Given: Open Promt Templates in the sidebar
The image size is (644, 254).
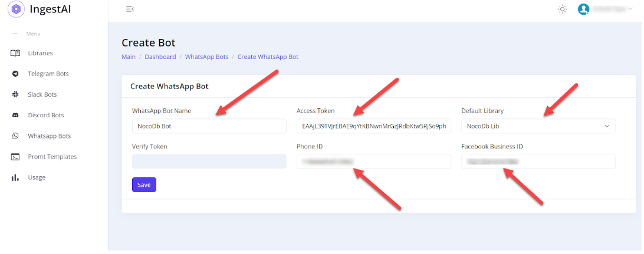Looking at the screenshot, I should pos(52,157).
